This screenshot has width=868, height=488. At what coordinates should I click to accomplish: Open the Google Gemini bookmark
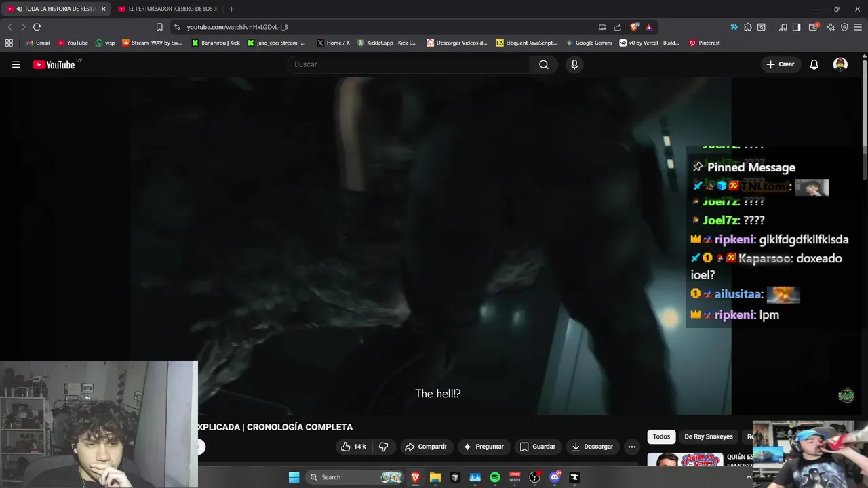pyautogui.click(x=589, y=43)
